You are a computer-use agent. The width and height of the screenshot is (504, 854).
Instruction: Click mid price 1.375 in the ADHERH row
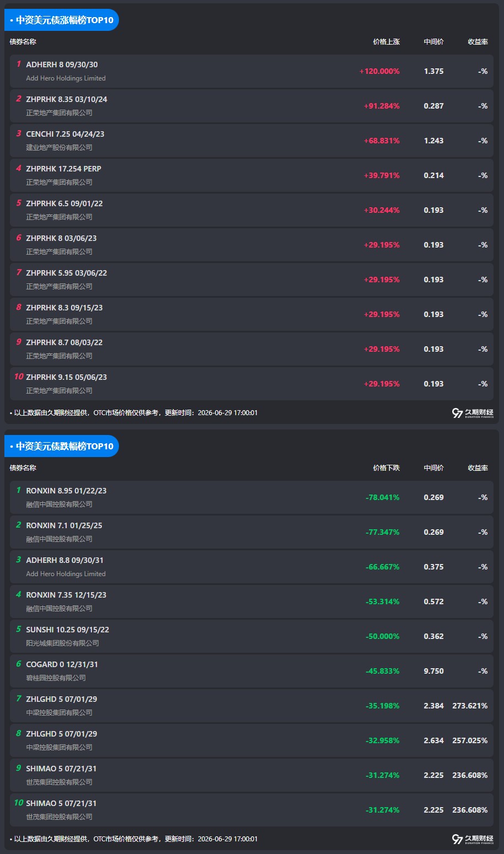tap(433, 71)
